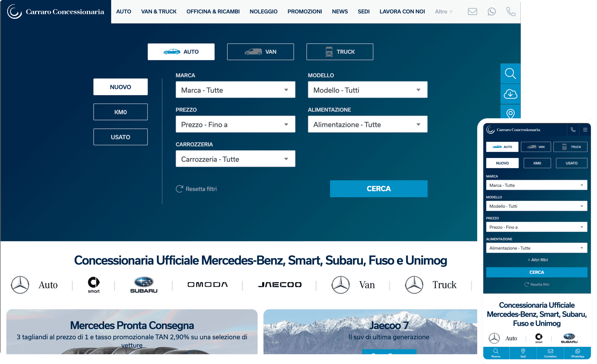Select NUOVO condition filter

pos(120,87)
